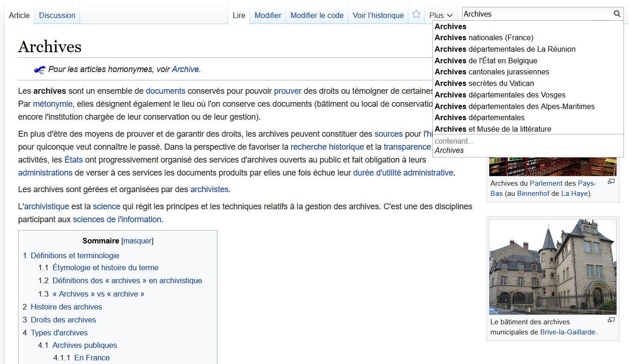Follow the Binnenhof caption link

coord(533,194)
